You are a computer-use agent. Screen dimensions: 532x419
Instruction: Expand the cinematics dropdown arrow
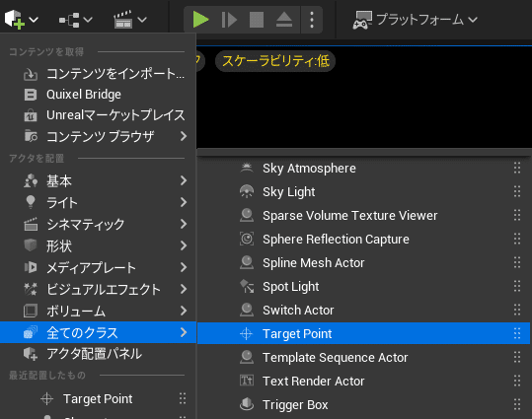[142, 20]
